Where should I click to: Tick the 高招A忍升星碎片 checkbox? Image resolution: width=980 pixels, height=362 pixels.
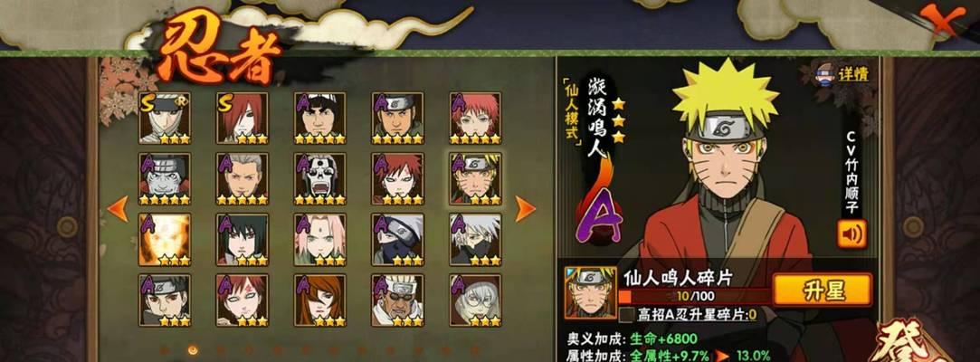[x=626, y=314]
